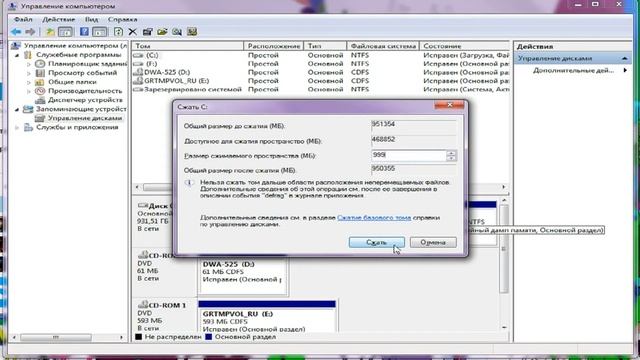Screen dimensions: 640x360
Task: Click the disc icon of DWA-525 (D:) row
Action: pyautogui.click(x=138, y=72)
